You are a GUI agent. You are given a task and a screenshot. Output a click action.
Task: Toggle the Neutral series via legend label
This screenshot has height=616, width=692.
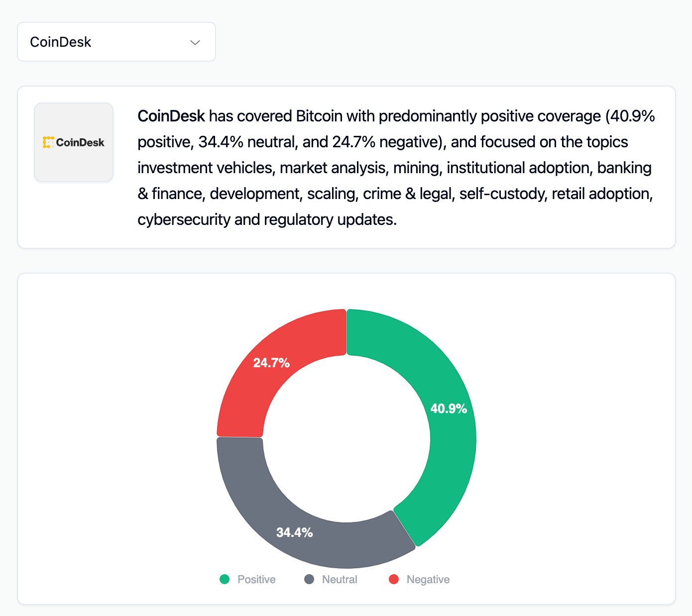(340, 579)
